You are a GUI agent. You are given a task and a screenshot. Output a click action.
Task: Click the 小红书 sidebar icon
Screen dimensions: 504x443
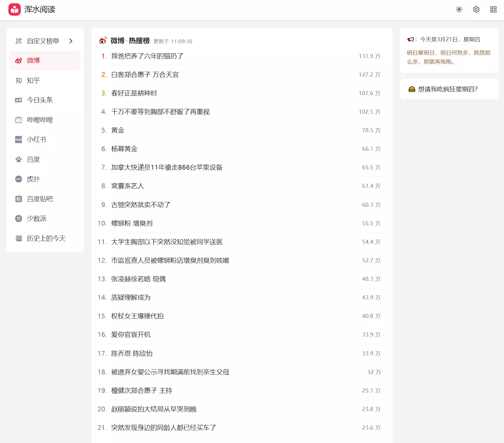coord(19,140)
